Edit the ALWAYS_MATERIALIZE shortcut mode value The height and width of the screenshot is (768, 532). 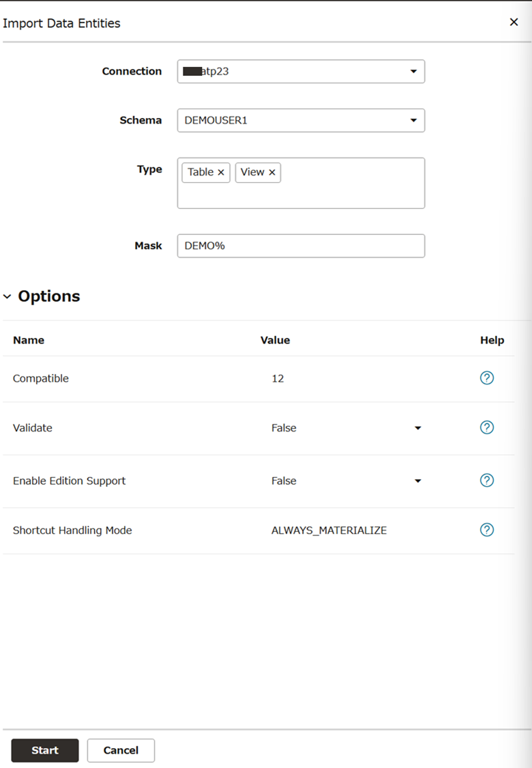(x=329, y=530)
